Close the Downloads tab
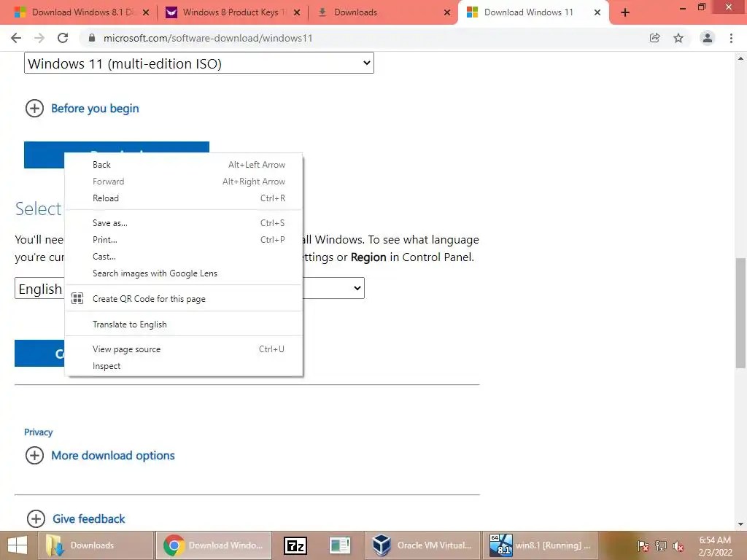The width and height of the screenshot is (747, 560). point(447,12)
